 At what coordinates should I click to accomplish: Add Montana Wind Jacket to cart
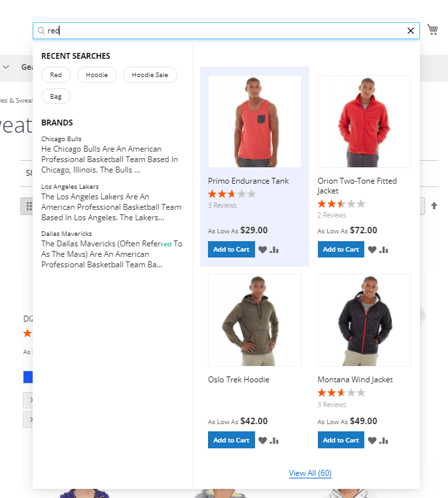[x=341, y=440]
